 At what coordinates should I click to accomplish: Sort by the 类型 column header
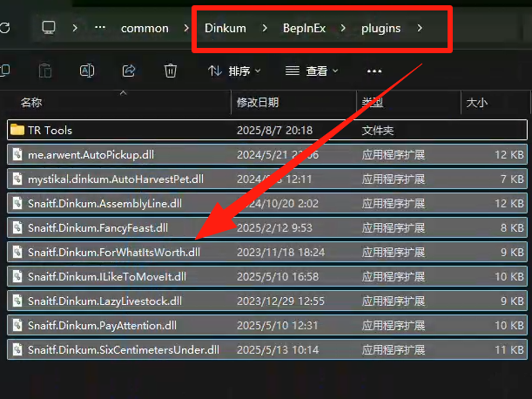coord(372,102)
